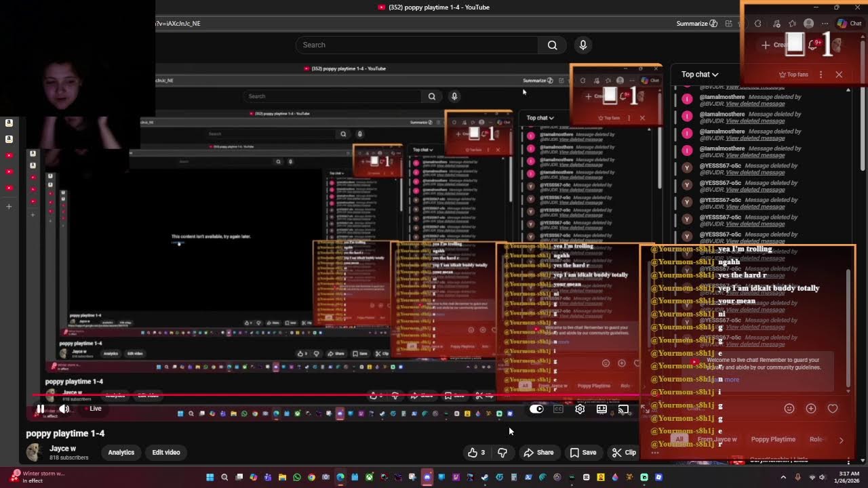Focus the YouTube Search box

pyautogui.click(x=417, y=45)
